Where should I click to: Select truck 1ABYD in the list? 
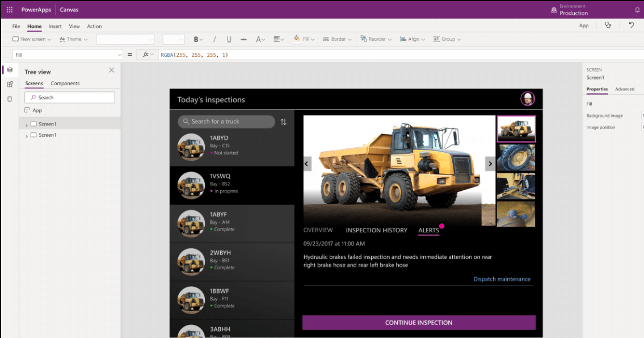tap(232, 147)
